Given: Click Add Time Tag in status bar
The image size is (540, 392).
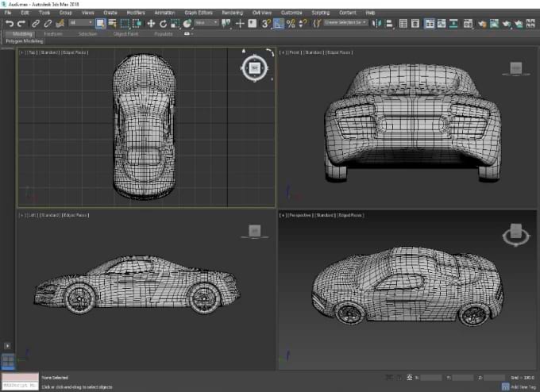Looking at the screenshot, I should (x=519, y=386).
